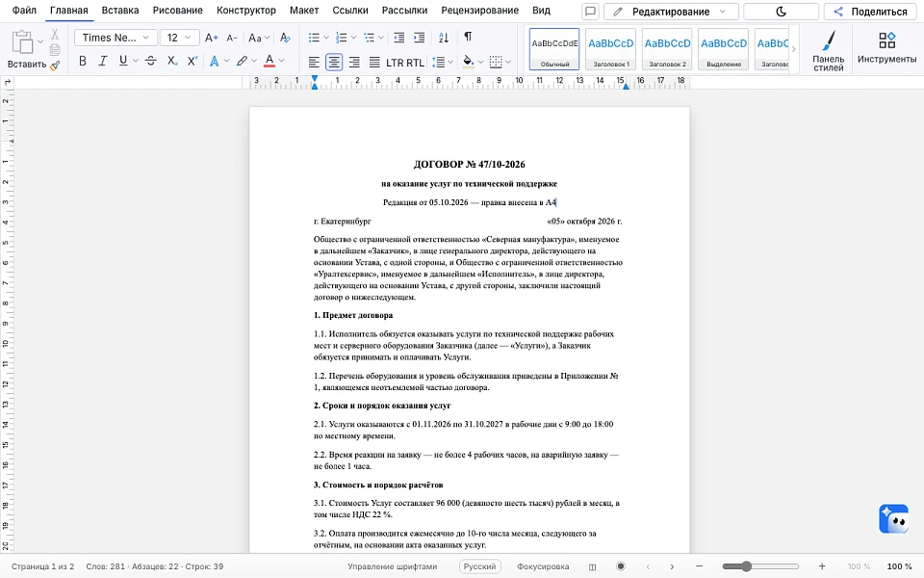Align text to the left
Image resolution: width=924 pixels, height=578 pixels.
314,62
